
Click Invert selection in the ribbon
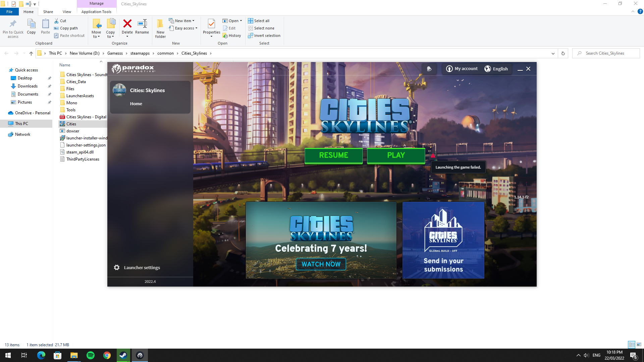[264, 36]
